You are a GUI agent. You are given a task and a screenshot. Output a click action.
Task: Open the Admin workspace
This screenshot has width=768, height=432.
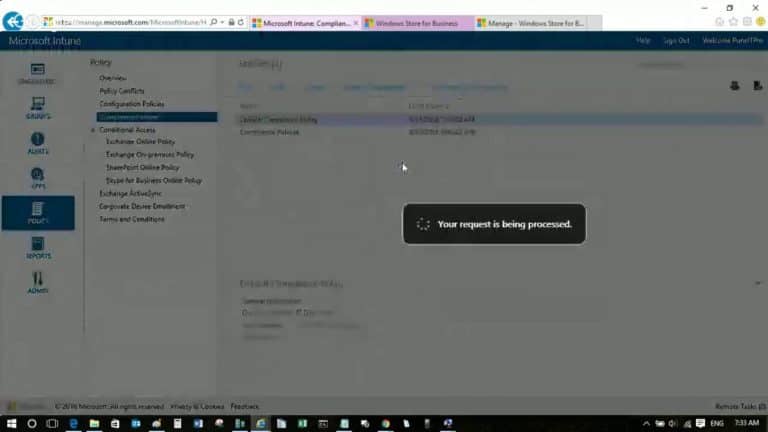point(38,283)
